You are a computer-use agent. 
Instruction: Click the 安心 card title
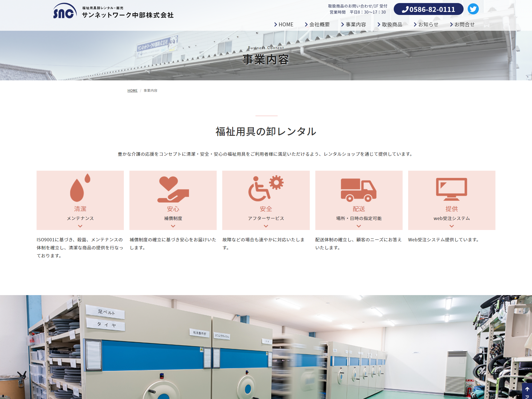[173, 209]
